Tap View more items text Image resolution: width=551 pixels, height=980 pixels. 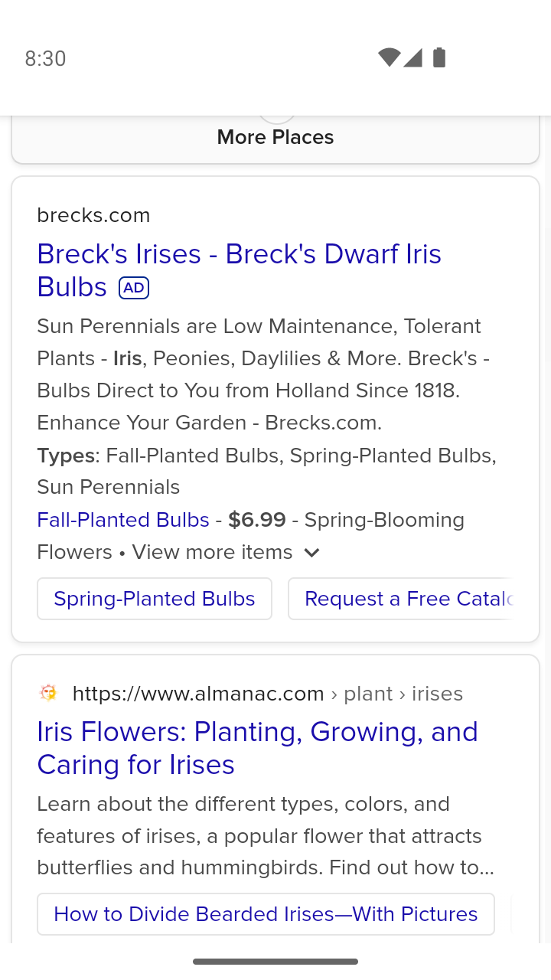[212, 552]
